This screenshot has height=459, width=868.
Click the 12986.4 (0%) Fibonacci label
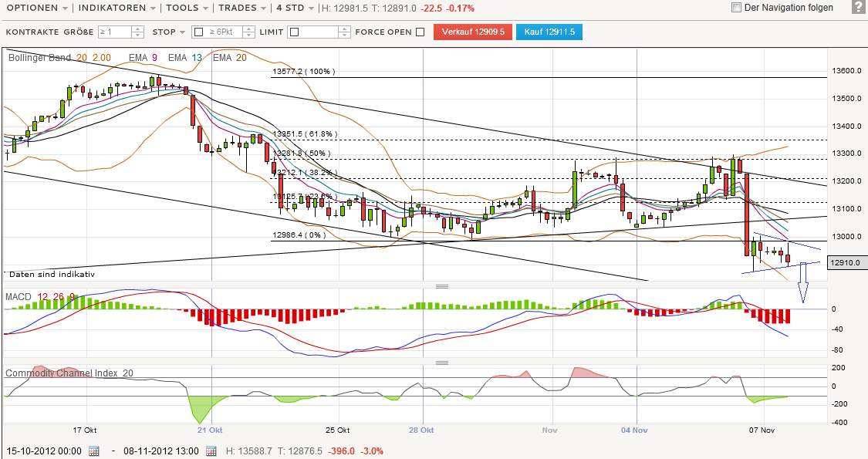point(299,235)
